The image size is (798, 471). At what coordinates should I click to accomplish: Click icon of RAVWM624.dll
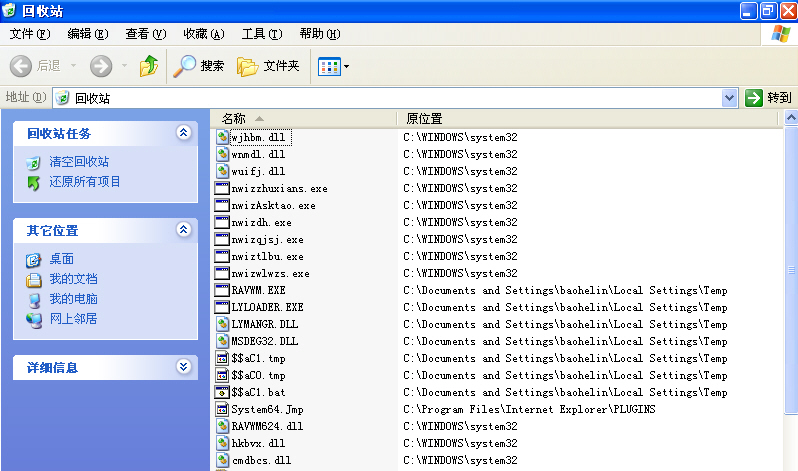(222, 426)
